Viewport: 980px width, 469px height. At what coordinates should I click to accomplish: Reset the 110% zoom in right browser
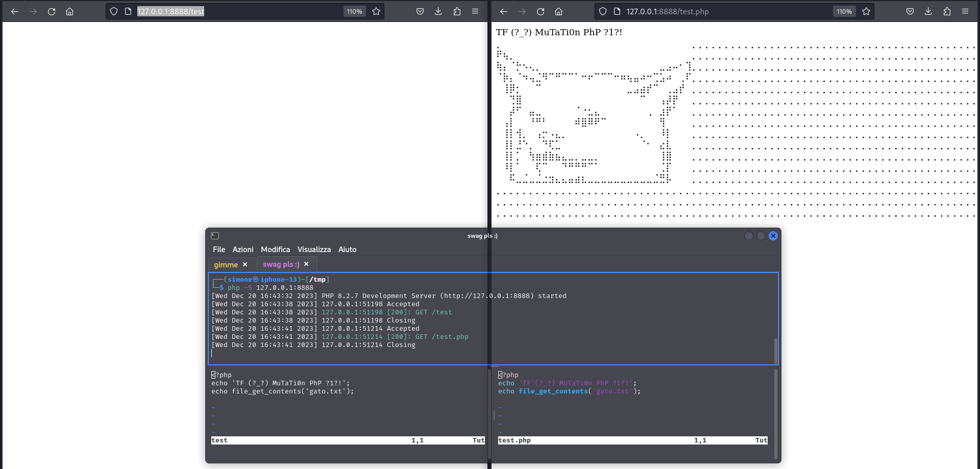pyautogui.click(x=844, y=11)
